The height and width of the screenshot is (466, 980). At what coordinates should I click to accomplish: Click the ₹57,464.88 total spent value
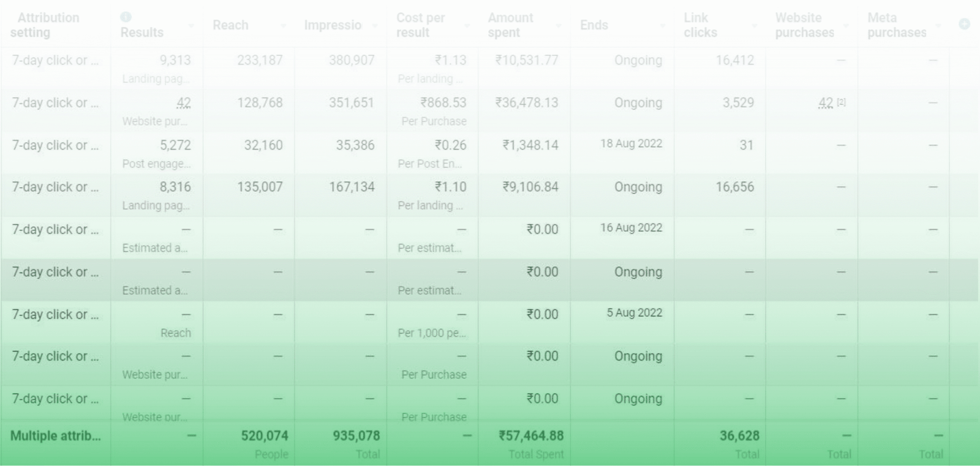531,436
